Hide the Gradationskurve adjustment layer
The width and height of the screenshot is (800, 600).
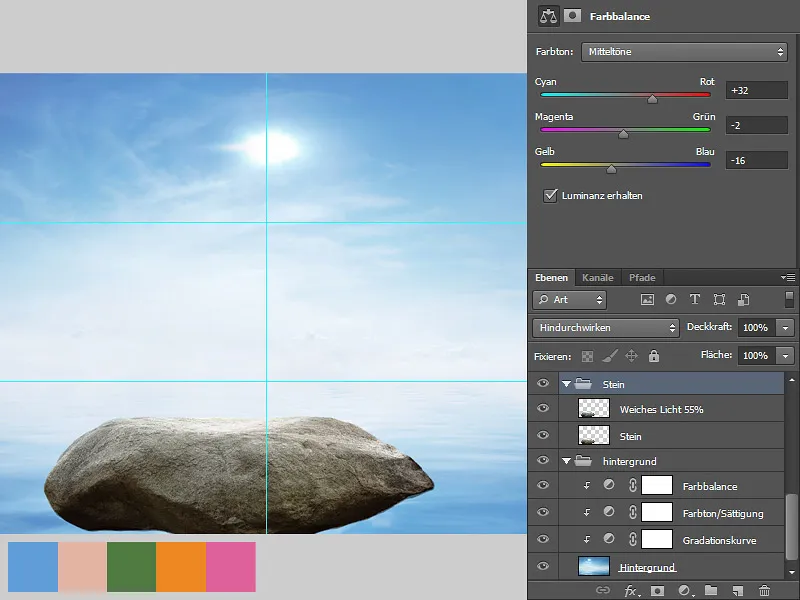(543, 539)
